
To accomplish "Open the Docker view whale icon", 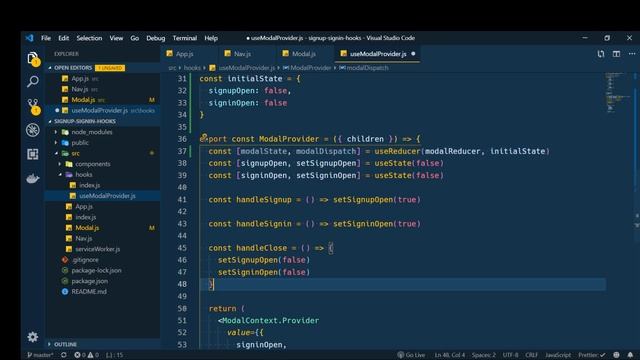I will click(33, 178).
